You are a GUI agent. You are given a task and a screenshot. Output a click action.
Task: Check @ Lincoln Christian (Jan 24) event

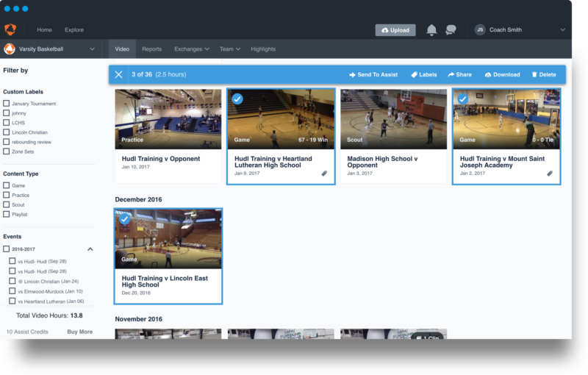click(x=12, y=281)
